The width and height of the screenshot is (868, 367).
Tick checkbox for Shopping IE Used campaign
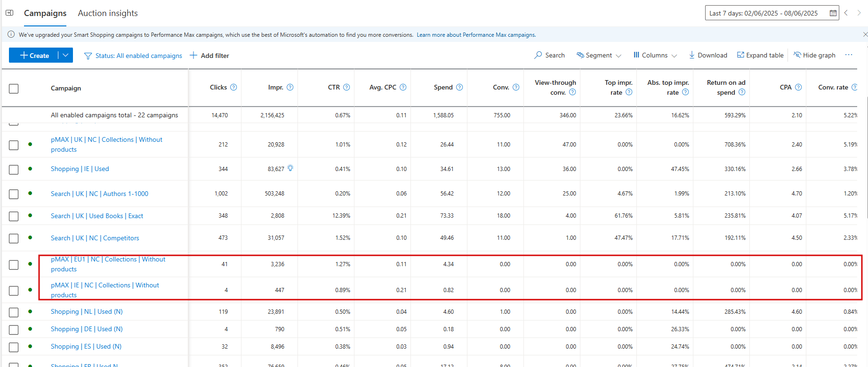14,170
